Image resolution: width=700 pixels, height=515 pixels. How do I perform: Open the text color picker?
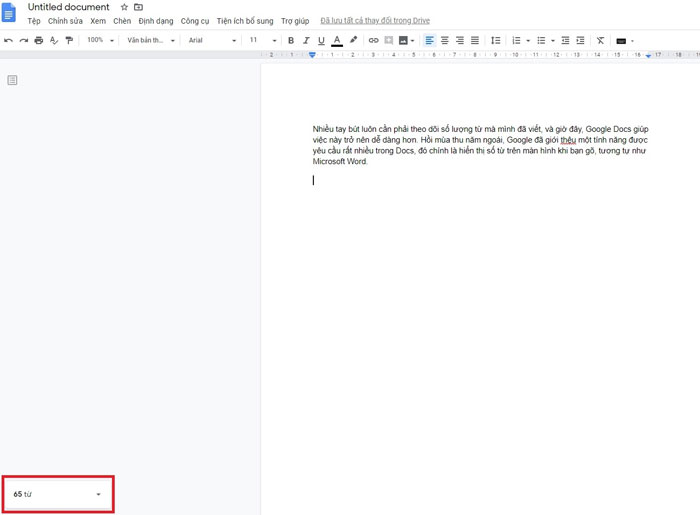pos(337,41)
